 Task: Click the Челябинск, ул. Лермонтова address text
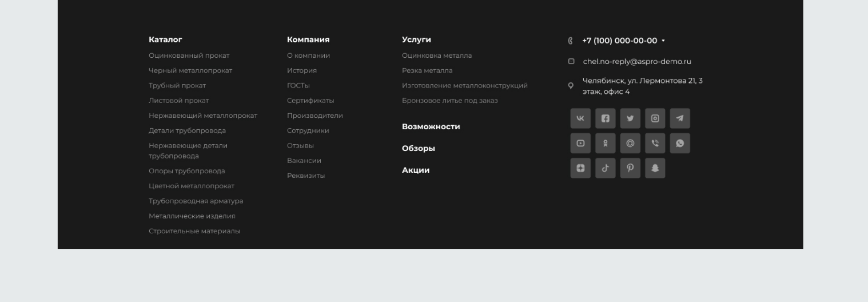[643, 86]
